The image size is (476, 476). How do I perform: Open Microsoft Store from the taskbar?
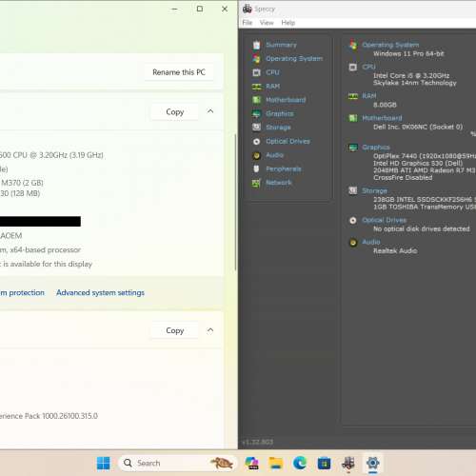(324, 463)
